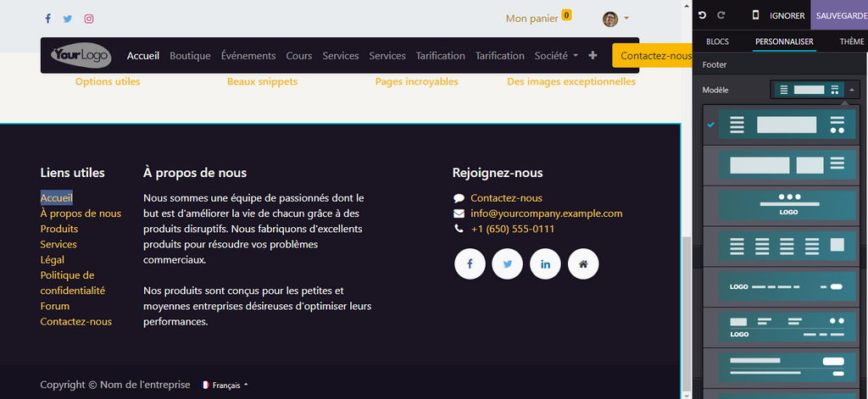Open the Français language selector
The height and width of the screenshot is (399, 868).
[x=225, y=385]
